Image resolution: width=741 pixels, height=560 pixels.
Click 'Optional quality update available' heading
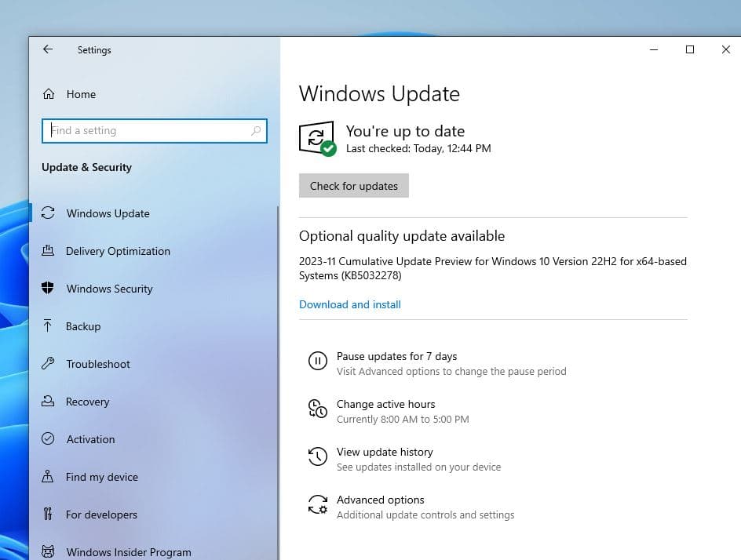[x=402, y=235]
